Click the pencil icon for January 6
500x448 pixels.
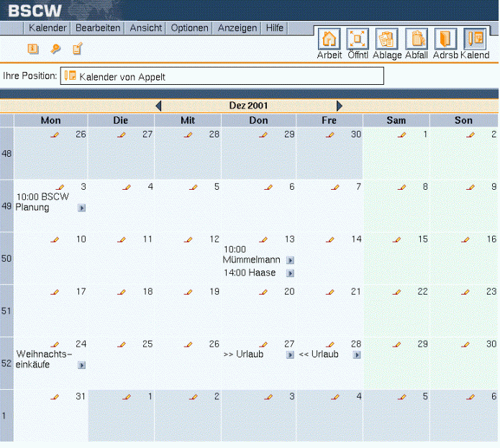point(471,397)
